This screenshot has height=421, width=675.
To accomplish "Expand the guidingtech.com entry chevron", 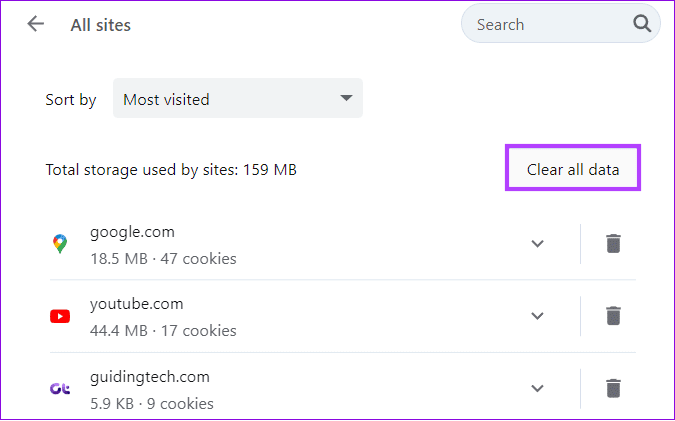I will 537,388.
